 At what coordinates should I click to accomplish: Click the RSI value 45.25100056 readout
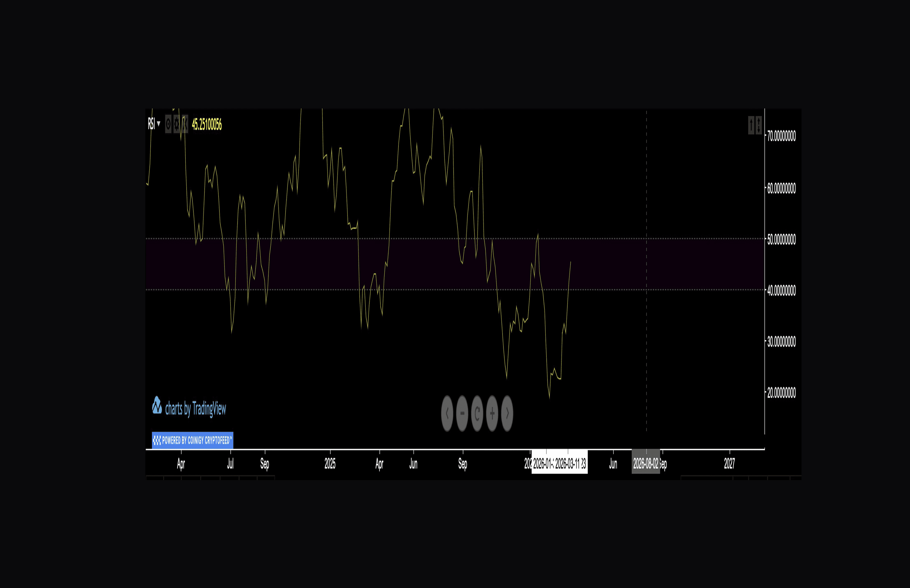click(x=207, y=124)
